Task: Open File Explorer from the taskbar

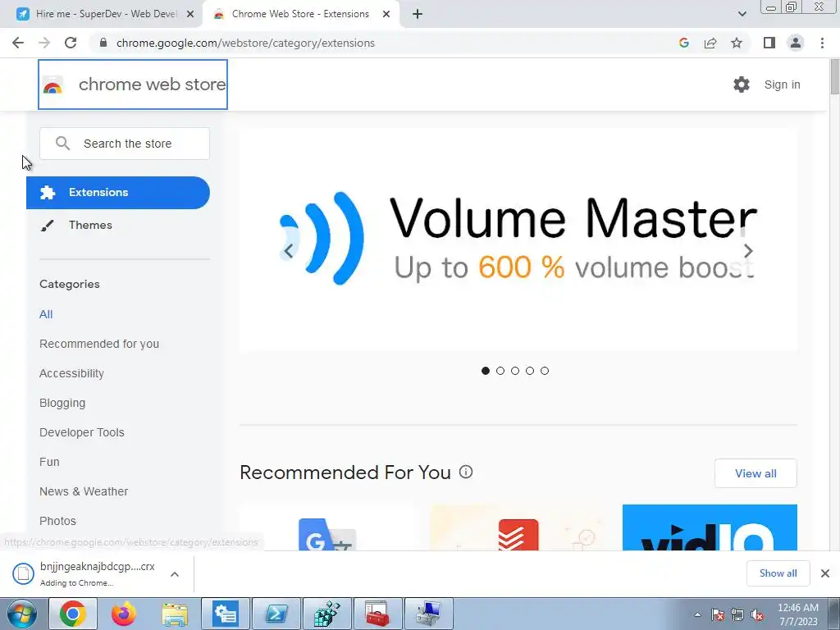Action: [x=175, y=614]
